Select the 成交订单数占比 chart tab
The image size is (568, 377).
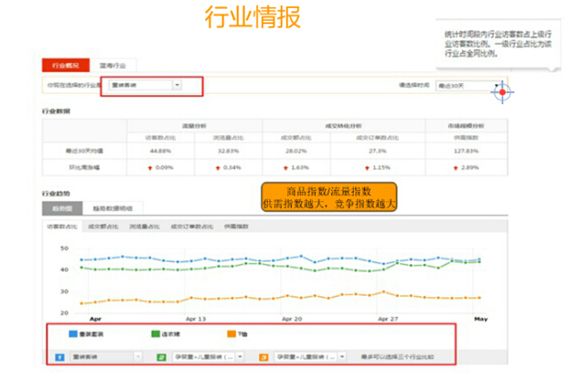point(192,226)
